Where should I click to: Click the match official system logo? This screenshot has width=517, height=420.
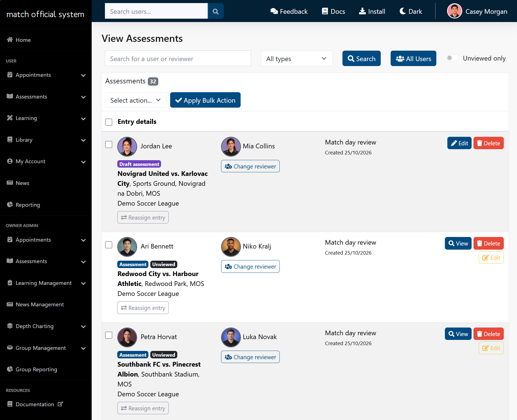pyautogui.click(x=45, y=14)
